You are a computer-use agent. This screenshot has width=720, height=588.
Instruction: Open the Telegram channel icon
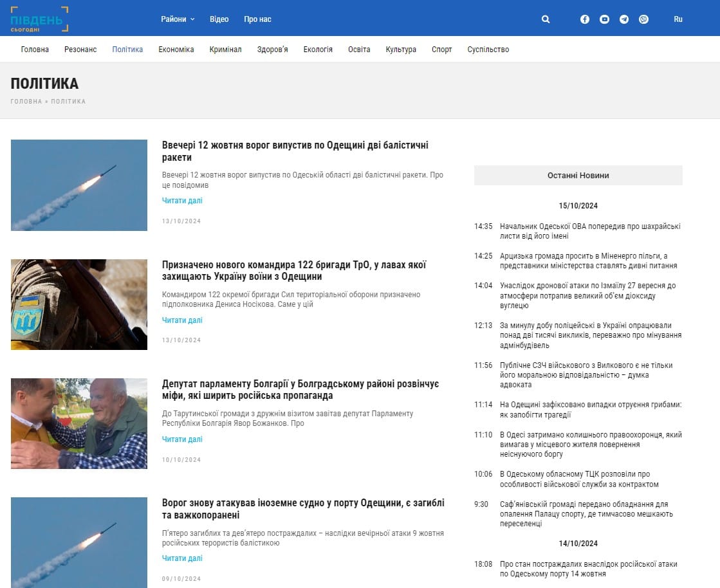point(624,19)
